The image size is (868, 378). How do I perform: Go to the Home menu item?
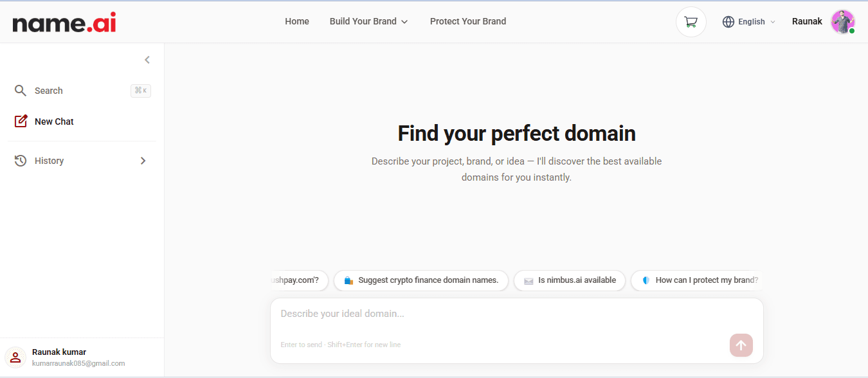click(297, 22)
